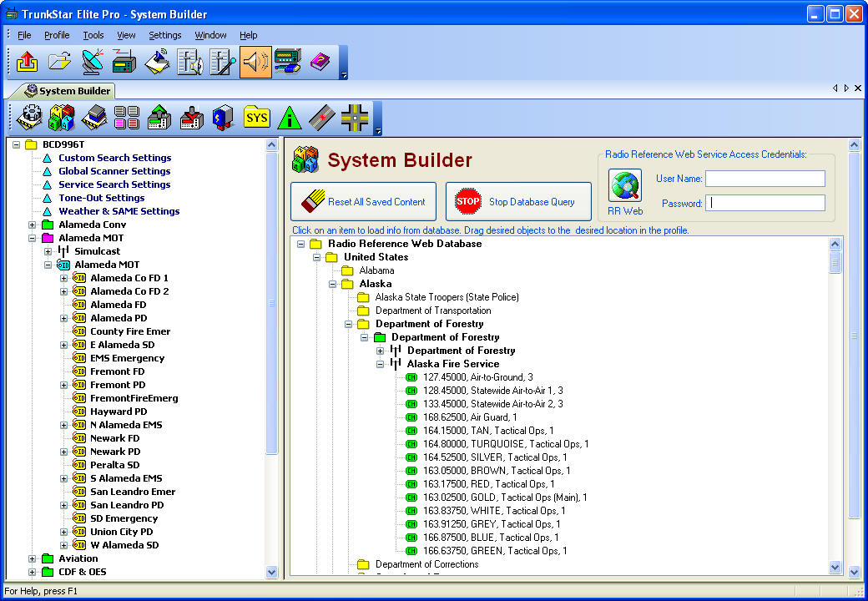Click the open folder icon in top toolbar

tap(60, 62)
